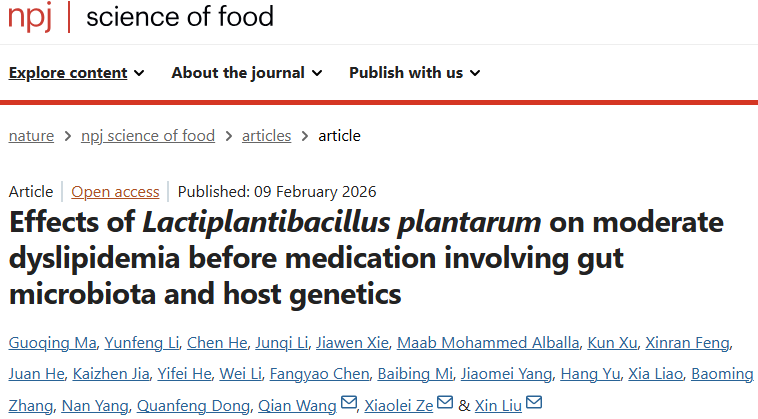Screen dimensions: 758x419
Task: Open npj science of food breadcrumb
Action: click(148, 136)
